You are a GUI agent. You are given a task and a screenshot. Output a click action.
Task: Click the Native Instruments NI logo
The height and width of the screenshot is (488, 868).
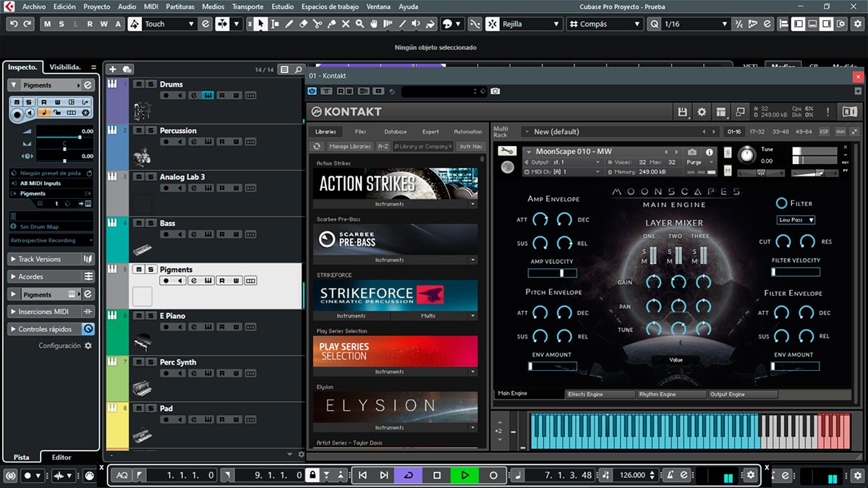pos(849,112)
